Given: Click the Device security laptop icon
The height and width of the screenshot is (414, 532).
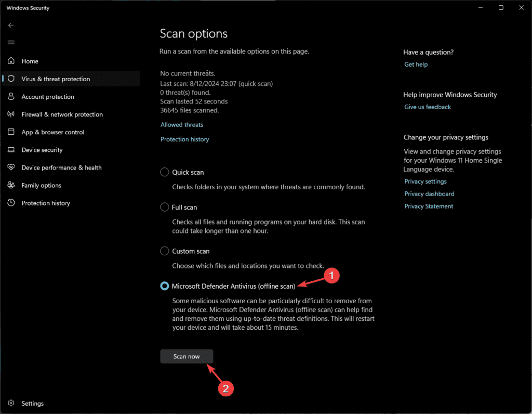Looking at the screenshot, I should click(11, 150).
